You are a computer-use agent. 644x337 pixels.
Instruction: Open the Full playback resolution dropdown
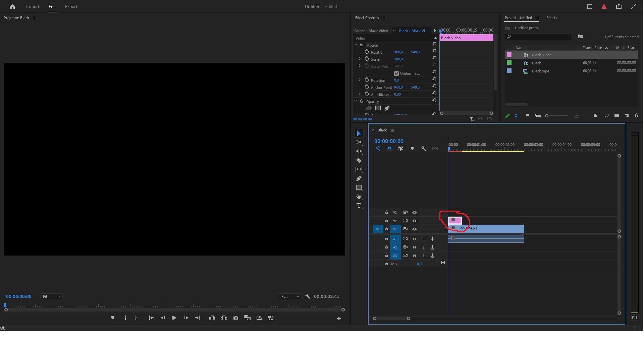pyautogui.click(x=290, y=296)
